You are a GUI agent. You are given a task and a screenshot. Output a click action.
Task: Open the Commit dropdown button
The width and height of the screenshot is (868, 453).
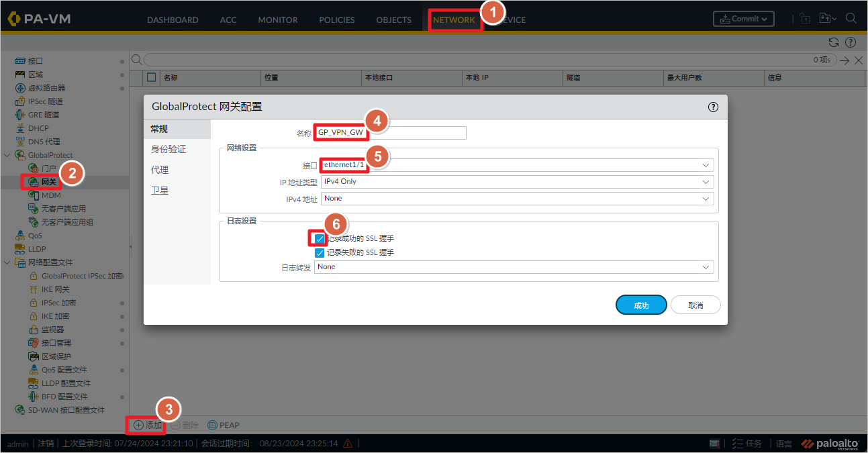pos(743,19)
